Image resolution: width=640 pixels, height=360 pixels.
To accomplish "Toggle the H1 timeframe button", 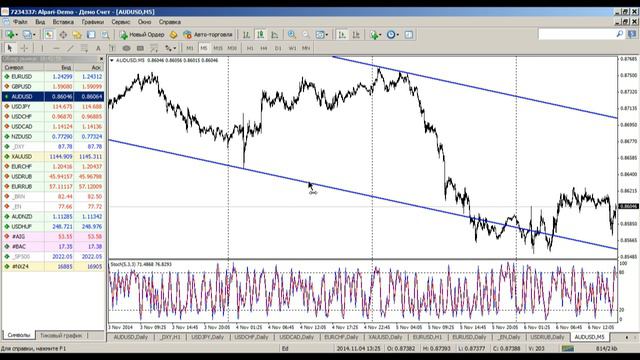I will 250,48.
